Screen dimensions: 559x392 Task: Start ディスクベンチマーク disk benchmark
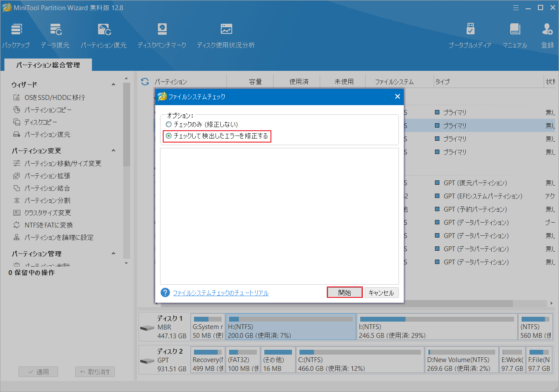tap(162, 36)
